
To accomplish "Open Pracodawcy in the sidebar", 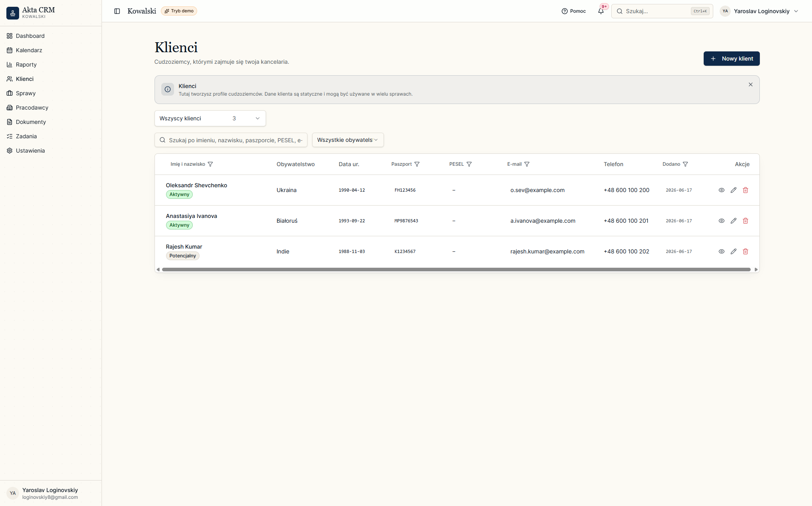I will [x=51, y=108].
